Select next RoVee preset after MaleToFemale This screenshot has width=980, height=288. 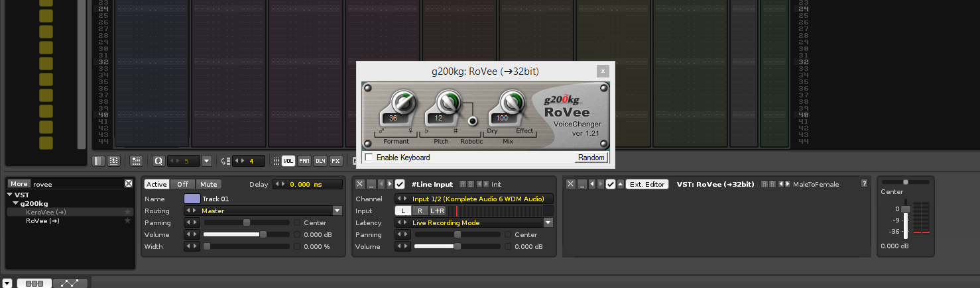[788, 184]
